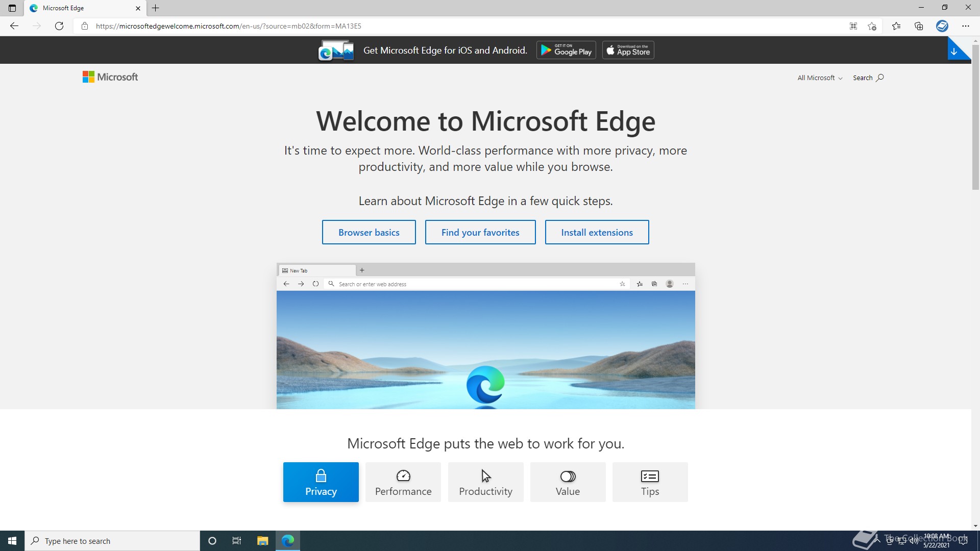
Task: Open the Google Play store badge
Action: tap(566, 50)
